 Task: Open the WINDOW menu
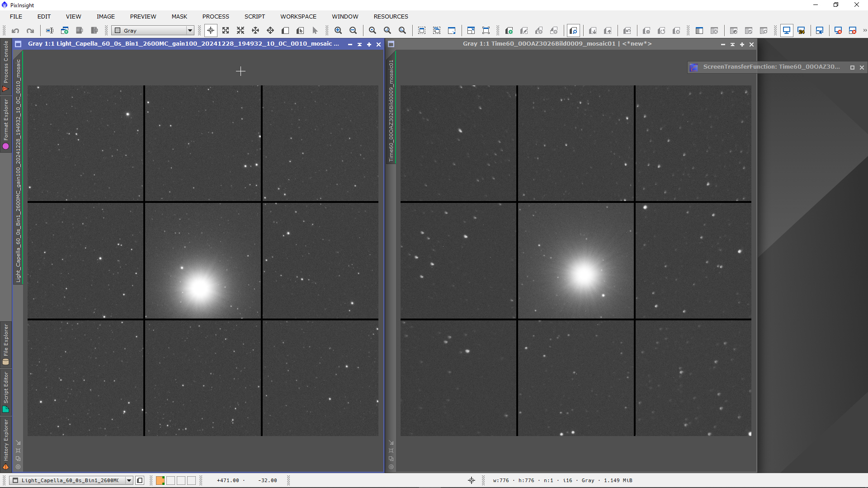tap(345, 16)
